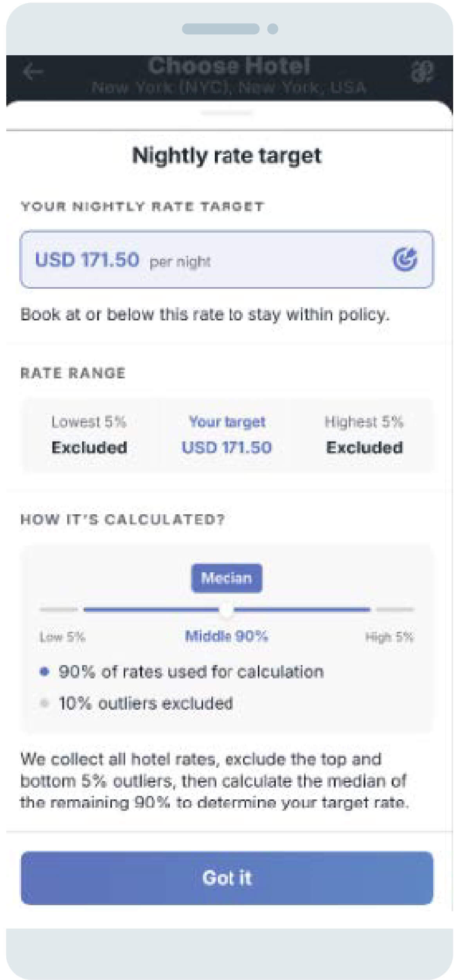
Task: Tap the Median badge
Action: (227, 578)
